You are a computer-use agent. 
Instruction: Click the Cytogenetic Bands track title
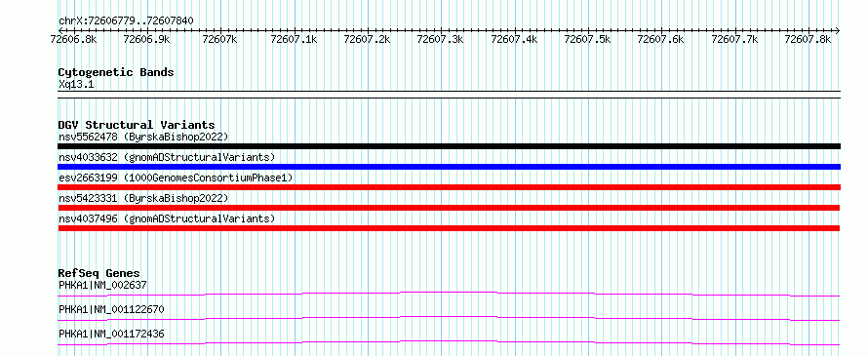pyautogui.click(x=116, y=72)
